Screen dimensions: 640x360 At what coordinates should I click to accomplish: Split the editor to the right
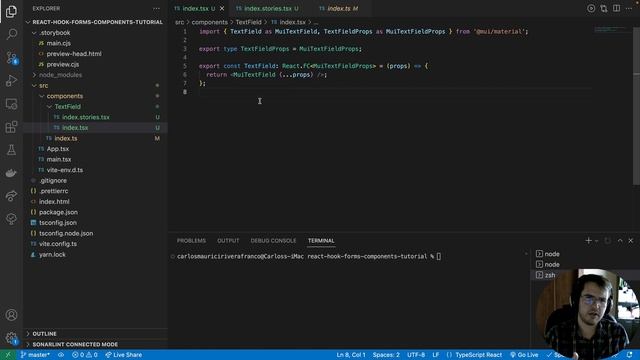point(616,9)
